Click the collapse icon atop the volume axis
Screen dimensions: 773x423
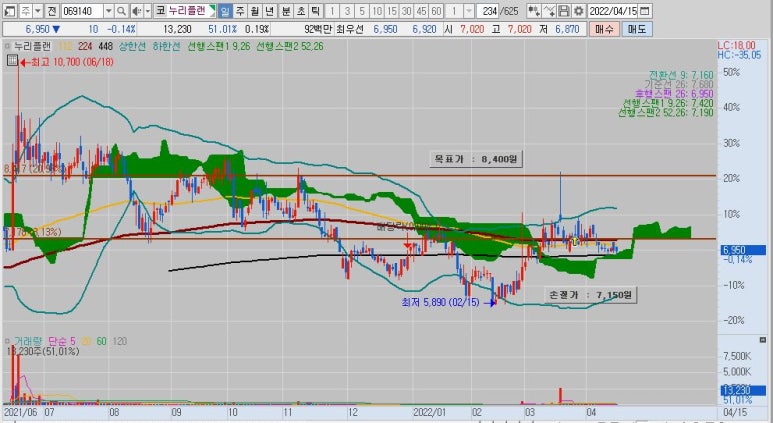coord(763,340)
